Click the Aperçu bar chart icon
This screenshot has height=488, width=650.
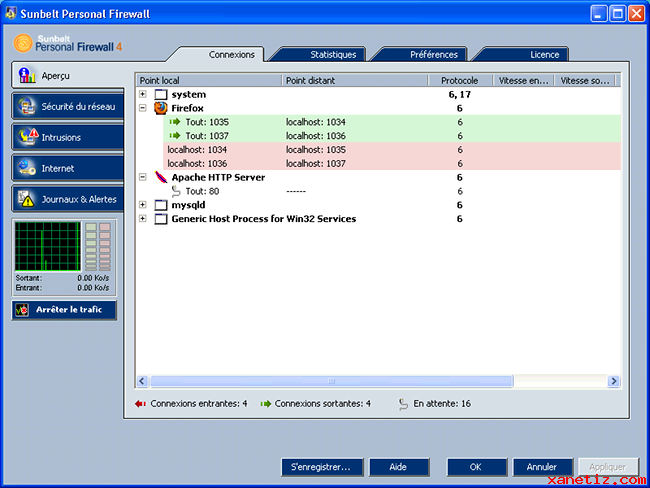tap(27, 75)
